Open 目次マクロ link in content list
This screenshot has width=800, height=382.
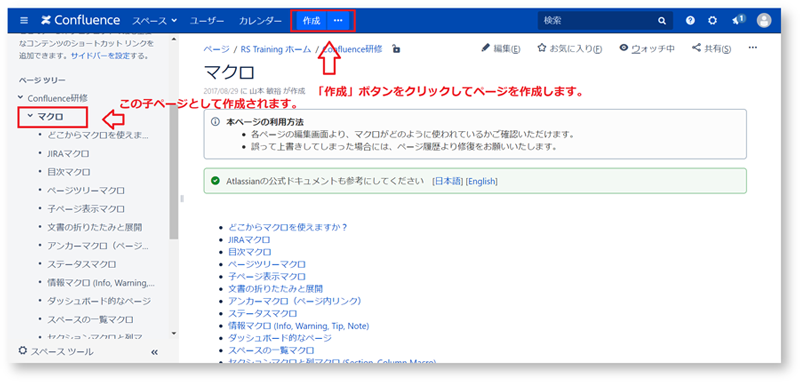click(x=249, y=252)
